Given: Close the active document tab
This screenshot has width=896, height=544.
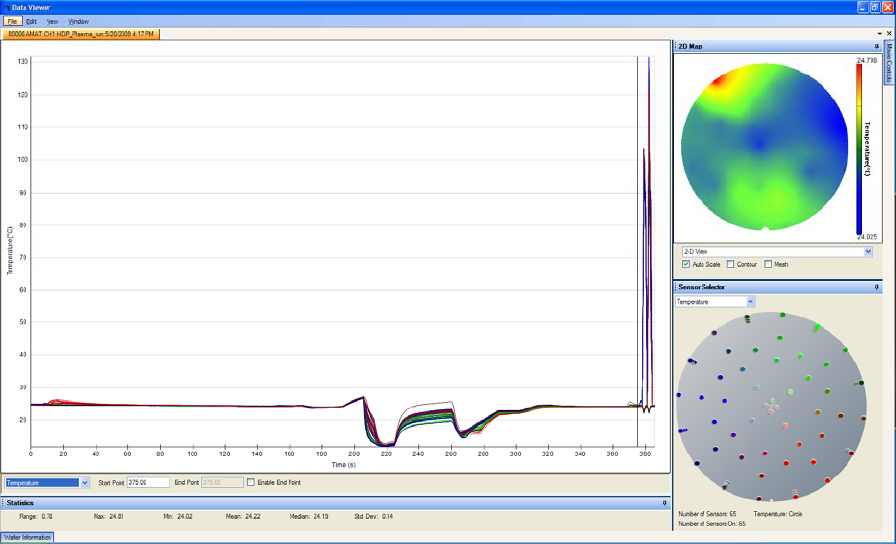Looking at the screenshot, I should tap(889, 33).
